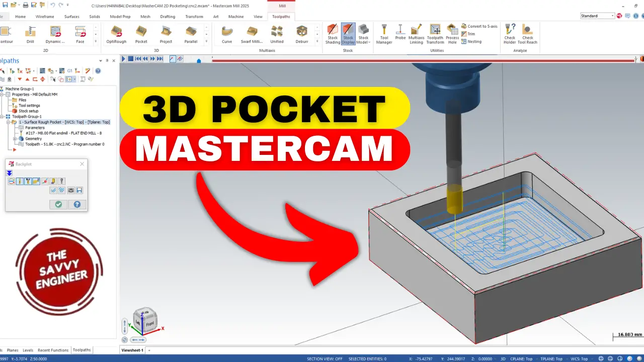This screenshot has width=644, height=362.
Task: Expand the 3D toolpath gallery
Action: coord(207,41)
